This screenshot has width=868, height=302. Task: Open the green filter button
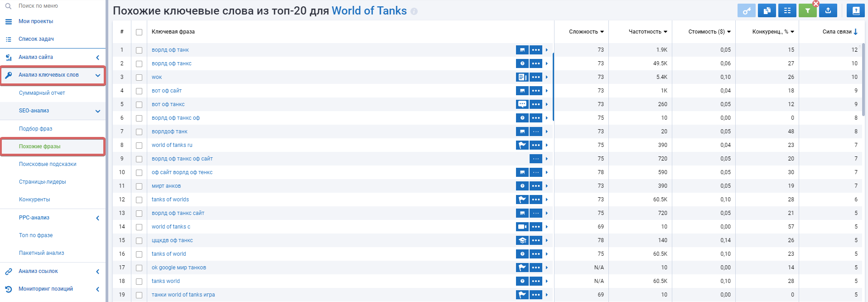[807, 10]
